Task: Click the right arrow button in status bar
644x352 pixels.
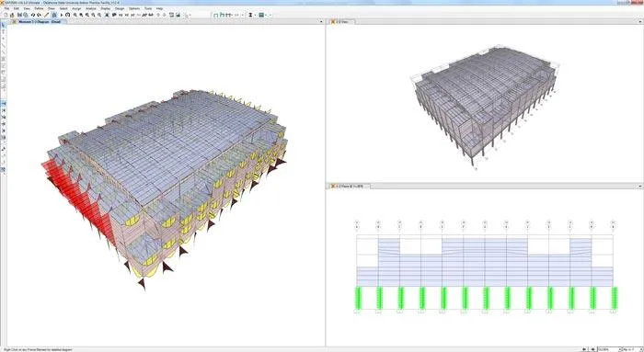Action: (x=592, y=349)
